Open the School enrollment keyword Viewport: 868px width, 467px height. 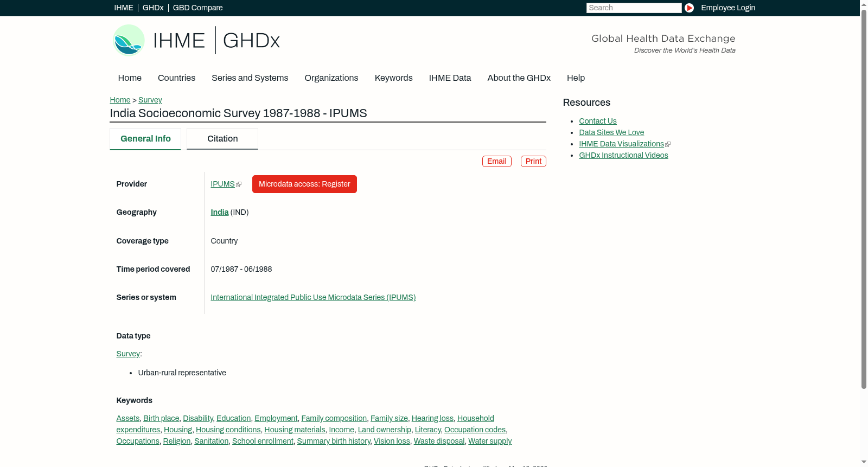(263, 441)
